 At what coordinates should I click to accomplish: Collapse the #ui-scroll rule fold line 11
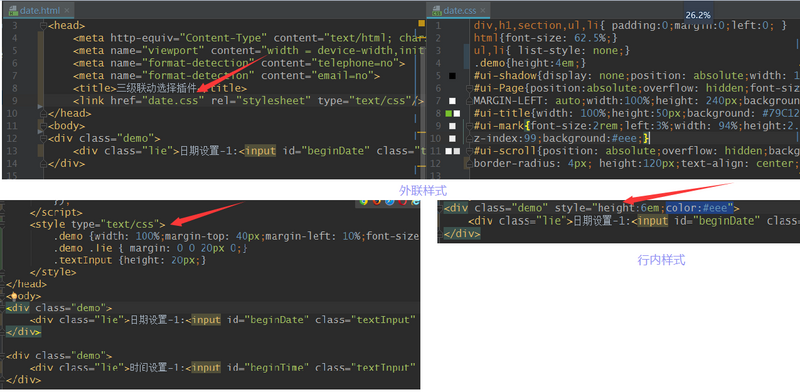coord(468,151)
